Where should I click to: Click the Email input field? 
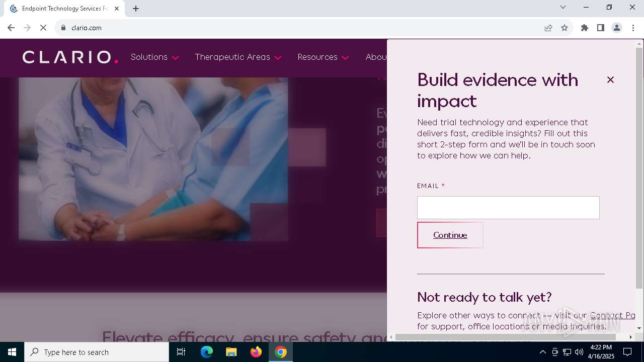pos(508,208)
